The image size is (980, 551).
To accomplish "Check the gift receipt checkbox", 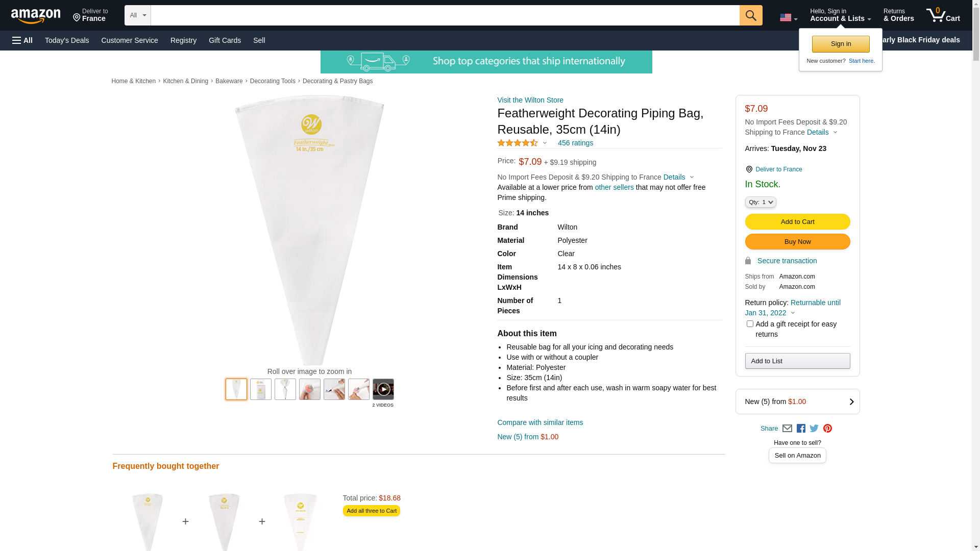I will (750, 324).
